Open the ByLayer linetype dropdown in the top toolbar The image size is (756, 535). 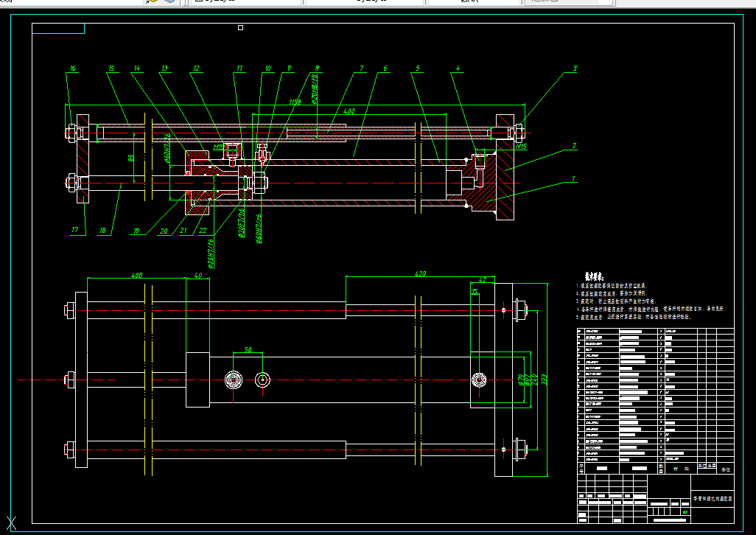coord(365,1)
